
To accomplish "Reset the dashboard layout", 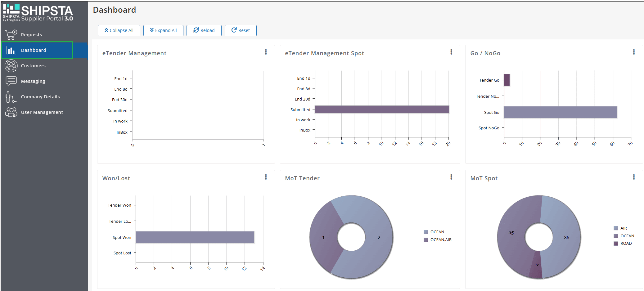I will coord(241,30).
